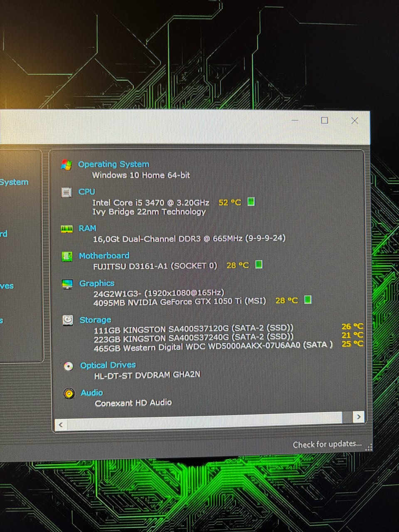Select the NVIDIA GeForce GTX 1050 Ti line
399x532 pixels.
pyautogui.click(x=180, y=302)
